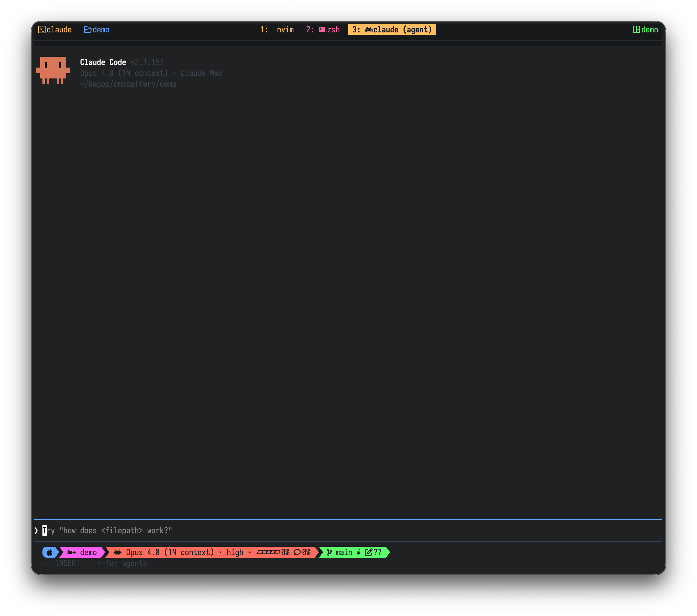Click the context usage progress bar showing 0%
697x616 pixels.
(268, 552)
